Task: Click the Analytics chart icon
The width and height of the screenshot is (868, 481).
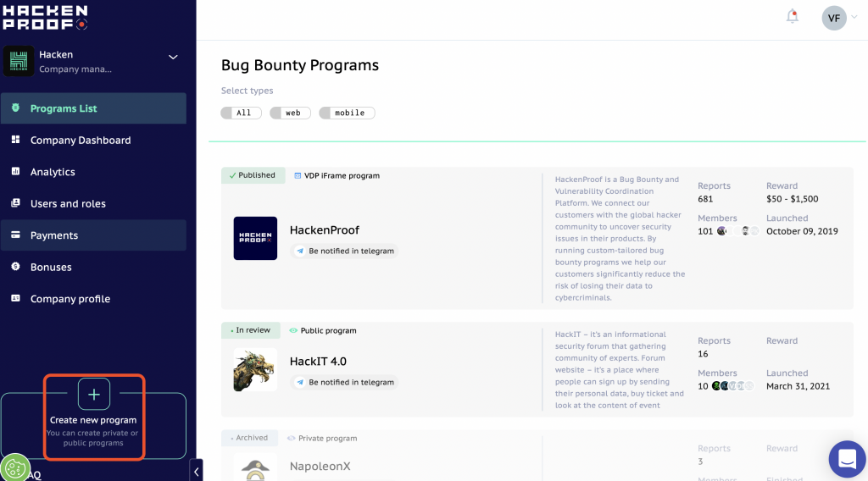Action: click(15, 171)
